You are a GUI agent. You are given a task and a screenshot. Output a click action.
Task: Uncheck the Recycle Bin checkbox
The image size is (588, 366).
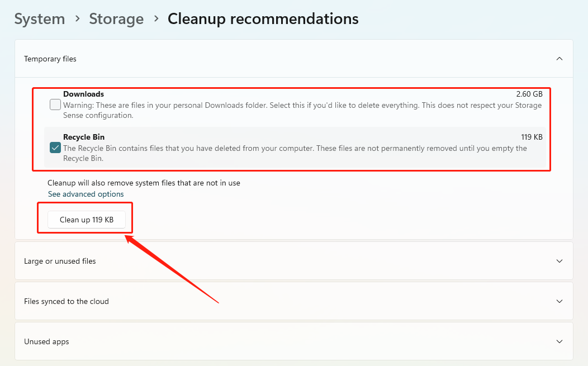coord(55,148)
